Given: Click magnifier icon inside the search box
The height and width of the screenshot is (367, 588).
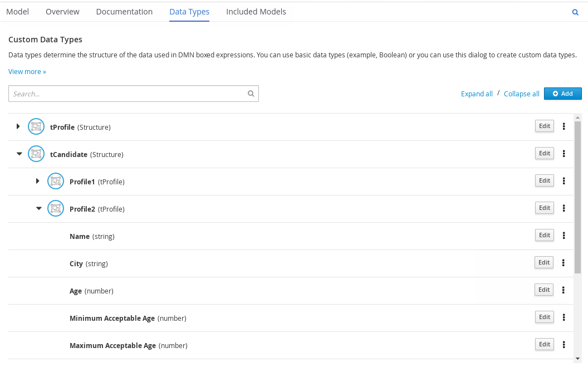Looking at the screenshot, I should tap(251, 94).
